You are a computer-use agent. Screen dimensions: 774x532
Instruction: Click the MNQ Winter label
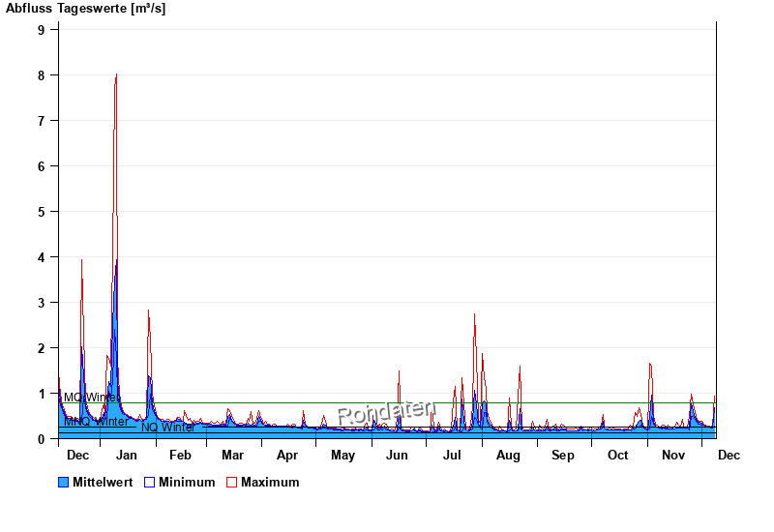[96, 422]
